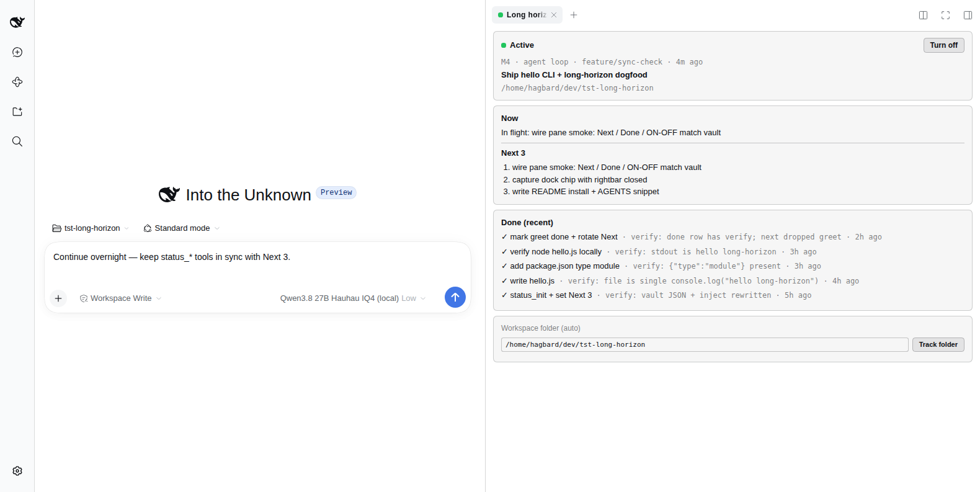Image resolution: width=980 pixels, height=492 pixels.
Task: Click the feature/sync-check branch label
Action: (622, 62)
